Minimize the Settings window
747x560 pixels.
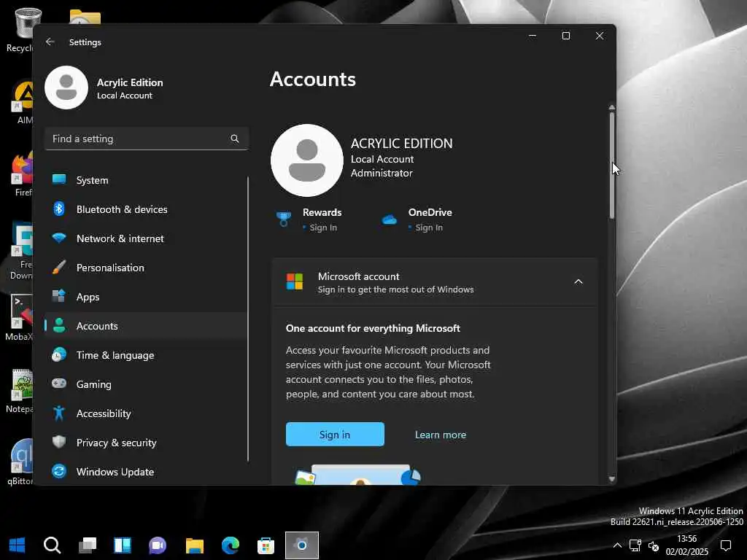tap(533, 36)
